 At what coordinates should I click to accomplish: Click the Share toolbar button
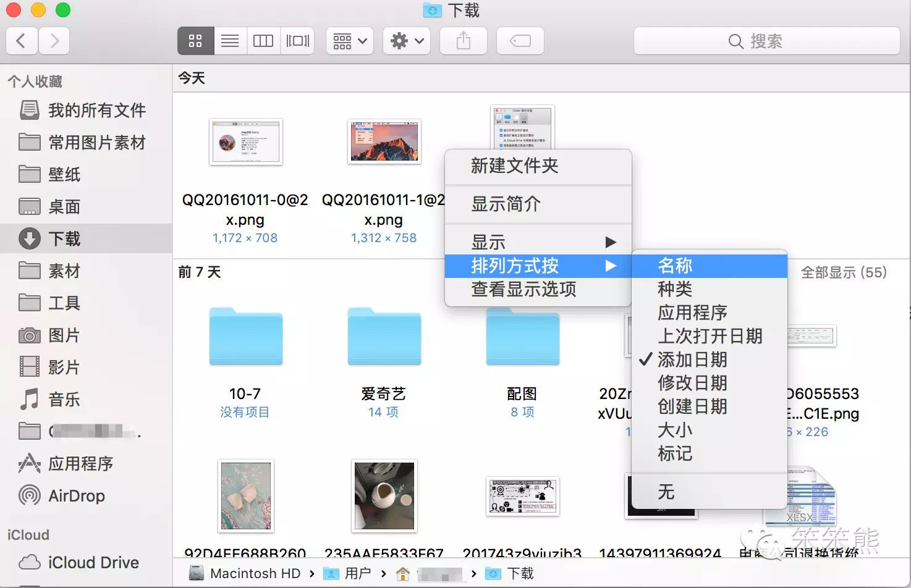tap(463, 41)
